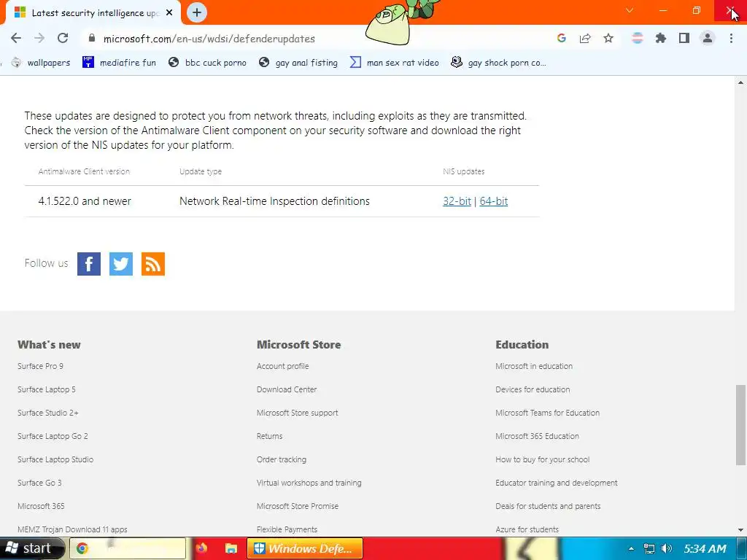Open Flexible Payments link
Image resolution: width=747 pixels, height=560 pixels.
click(x=287, y=529)
